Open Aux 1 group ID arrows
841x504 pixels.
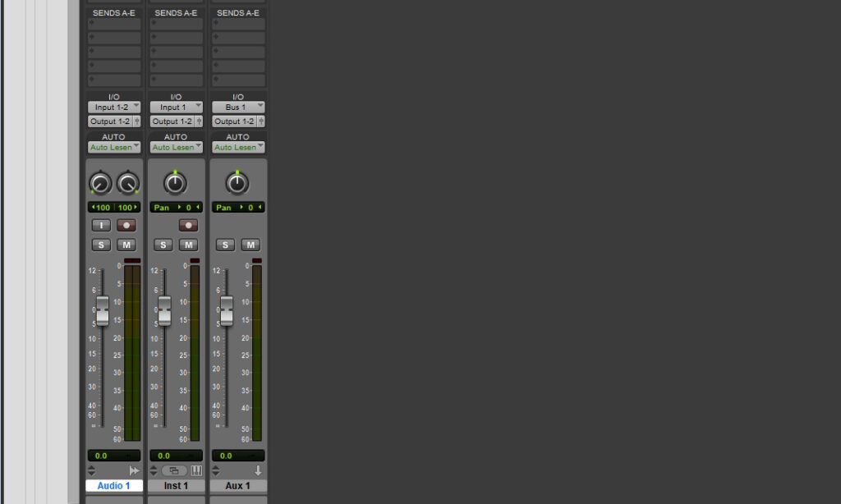coord(216,471)
